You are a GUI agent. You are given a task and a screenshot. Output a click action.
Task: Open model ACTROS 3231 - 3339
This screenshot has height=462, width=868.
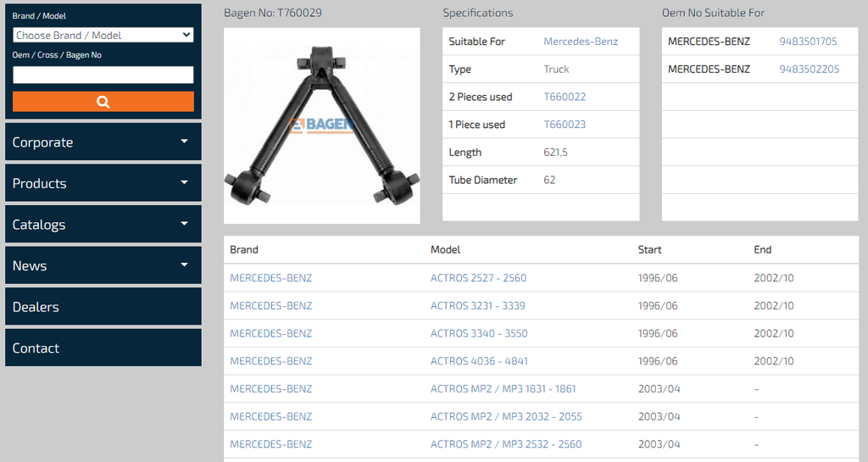[x=478, y=305]
